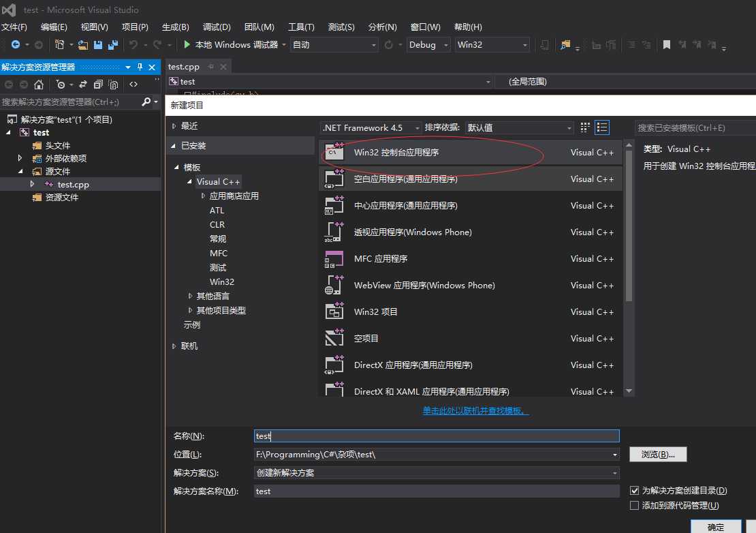The image size is (756, 533).
Task: Click the sync refresh icon in Solution Explorer
Action: 83,85
